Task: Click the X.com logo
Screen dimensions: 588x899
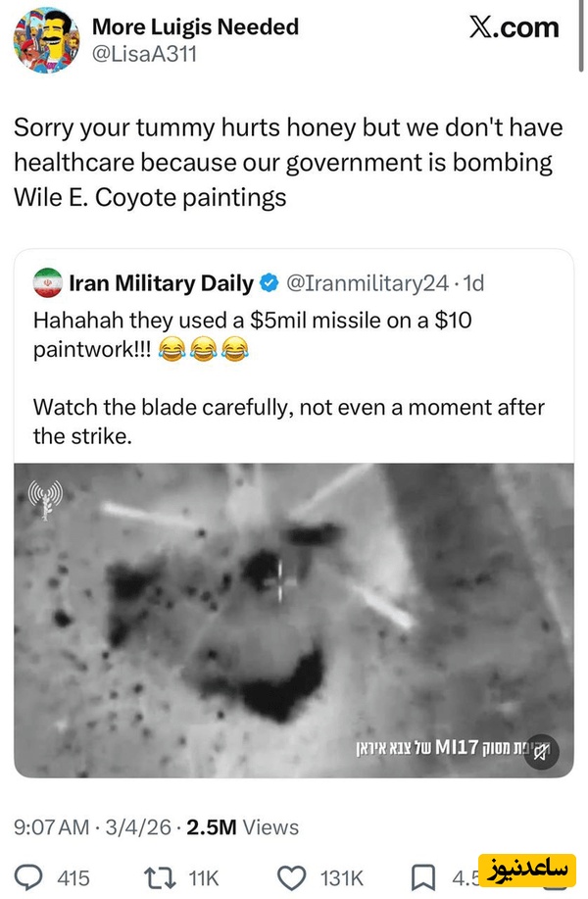Action: pyautogui.click(x=514, y=28)
